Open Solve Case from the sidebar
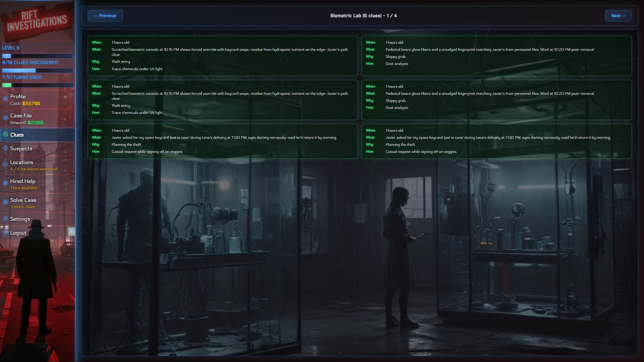 23,200
